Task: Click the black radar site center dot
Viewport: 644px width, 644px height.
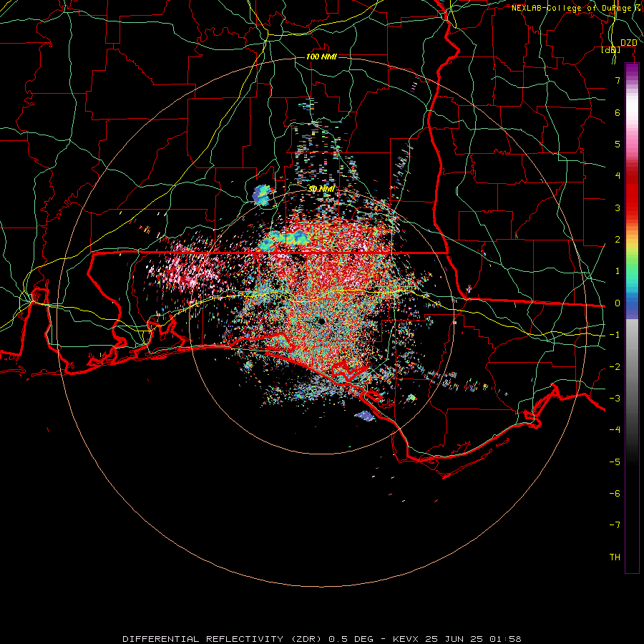Action: tap(321, 321)
